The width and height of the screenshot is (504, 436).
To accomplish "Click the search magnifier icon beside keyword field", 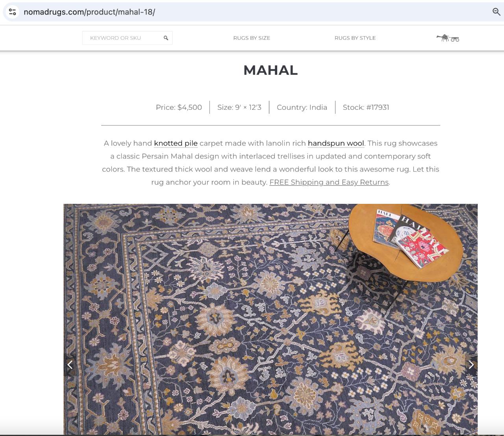I will point(166,38).
